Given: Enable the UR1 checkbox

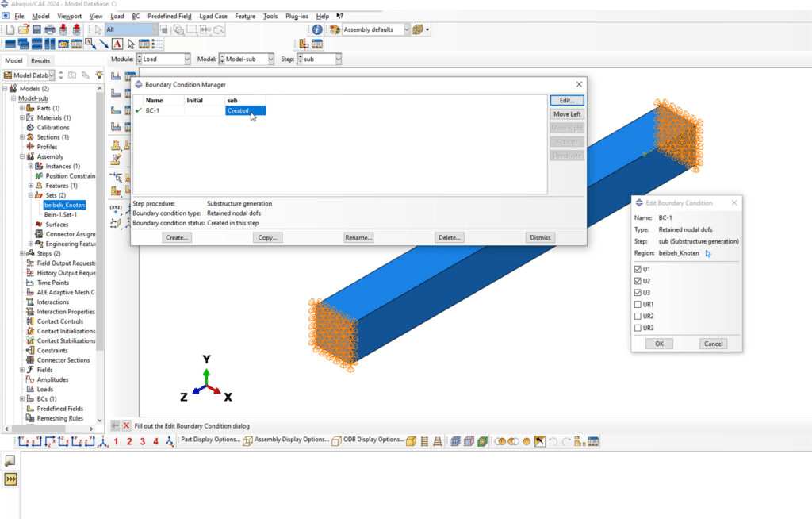Looking at the screenshot, I should (638, 305).
